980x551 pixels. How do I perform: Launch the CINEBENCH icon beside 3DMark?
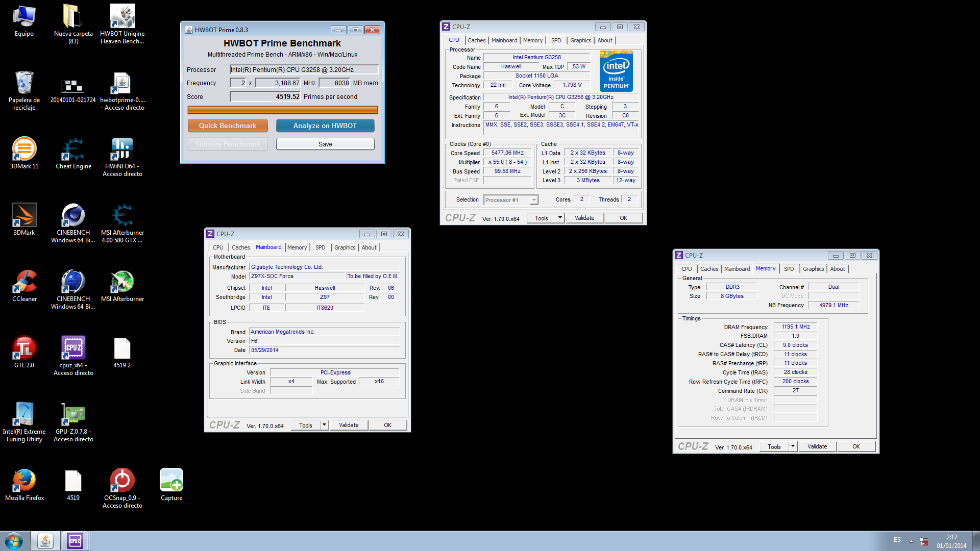[x=73, y=223]
